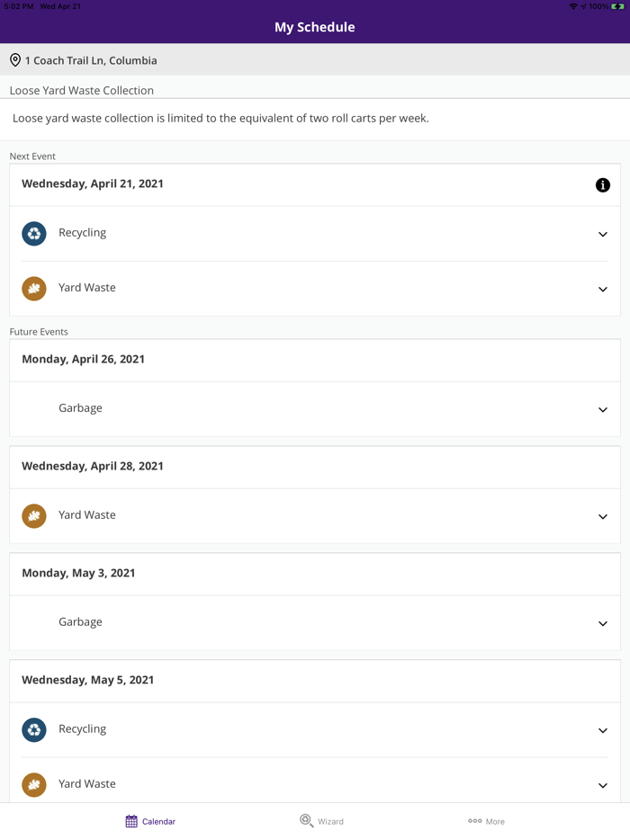Tap the April 28 Yard Waste leaf icon
630x840 pixels.
[x=34, y=516]
